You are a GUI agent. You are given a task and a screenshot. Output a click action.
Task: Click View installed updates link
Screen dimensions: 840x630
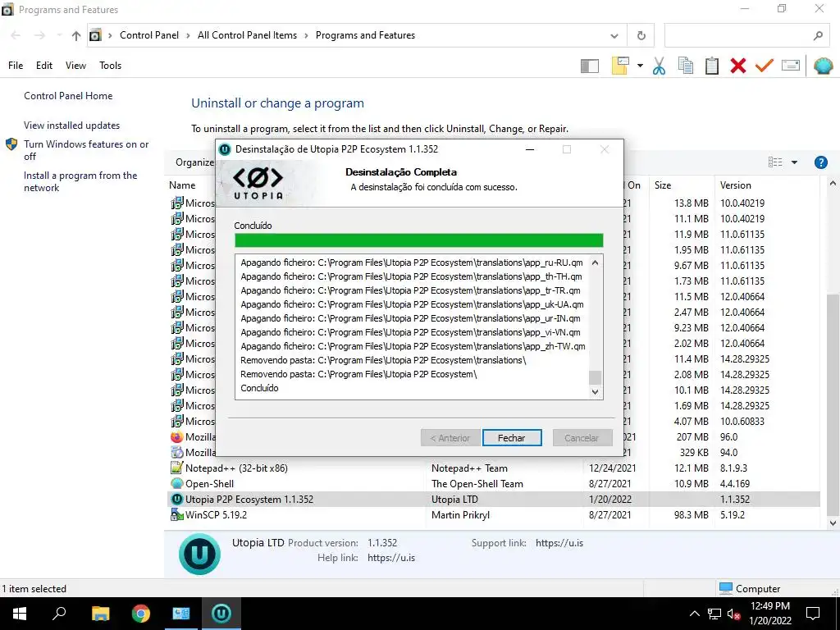point(72,126)
